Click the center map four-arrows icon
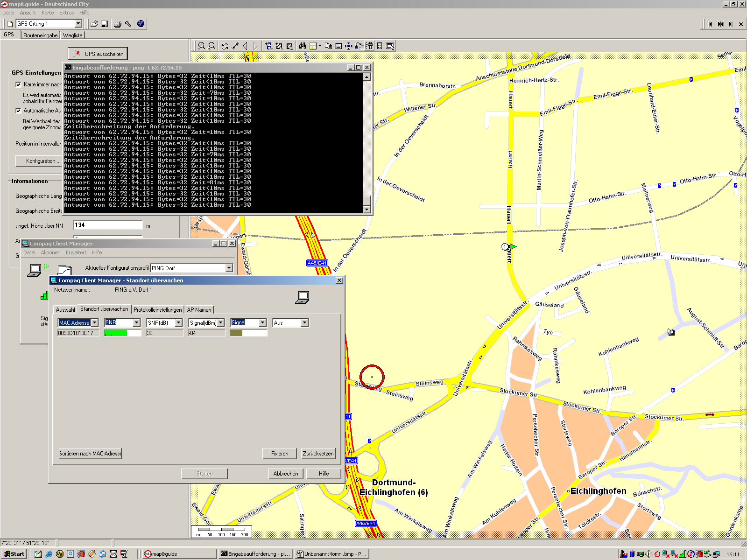The image size is (747, 560). coord(349,46)
